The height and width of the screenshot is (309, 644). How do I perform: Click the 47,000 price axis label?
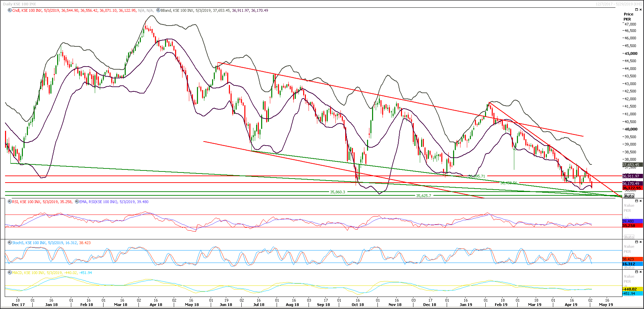631,24
